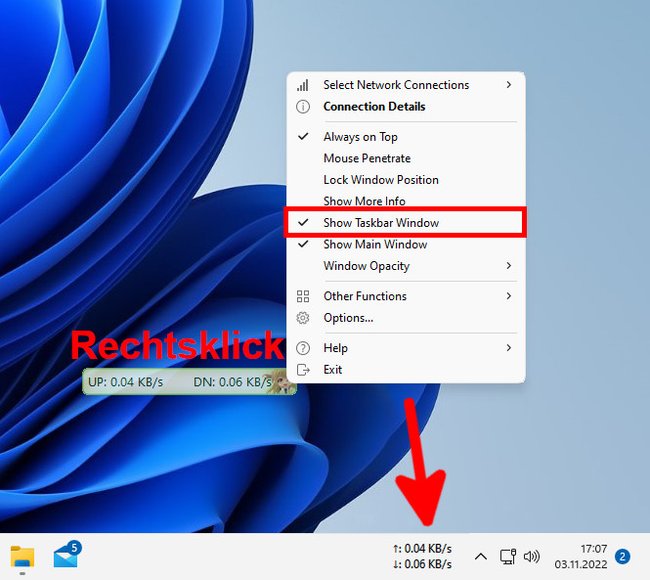Open Connection Details from the context menu
The width and height of the screenshot is (650, 580).
[406, 107]
